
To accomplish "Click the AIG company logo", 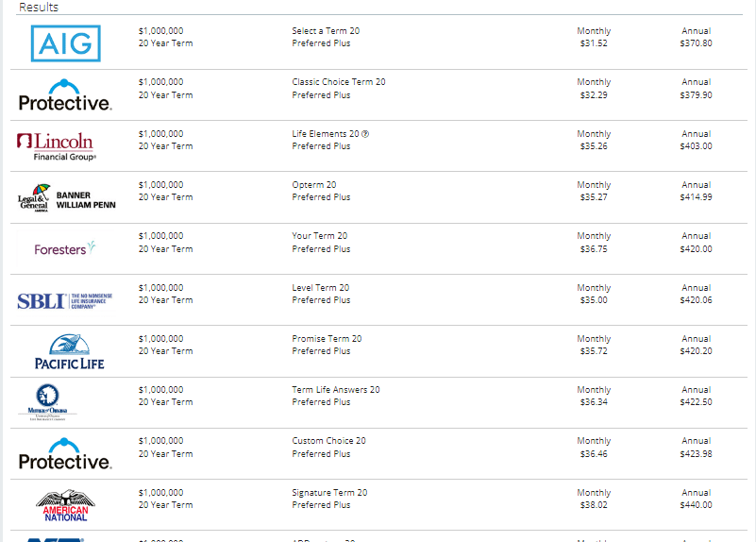I will 65,43.
